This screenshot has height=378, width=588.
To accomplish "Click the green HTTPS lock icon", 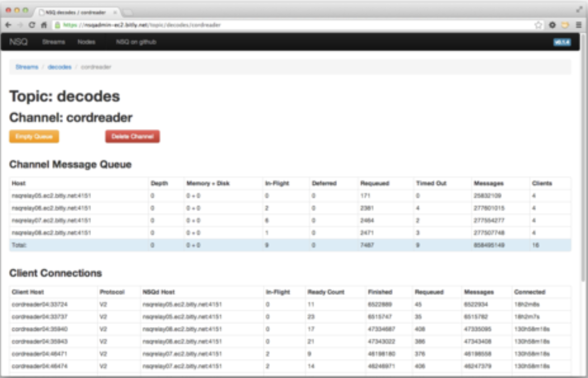I will (x=58, y=25).
